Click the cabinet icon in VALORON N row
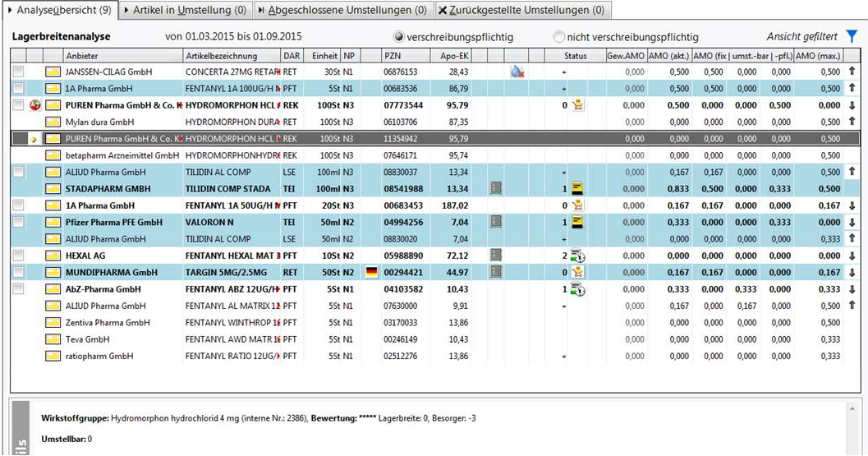This screenshot has height=456, width=868. coord(496,222)
